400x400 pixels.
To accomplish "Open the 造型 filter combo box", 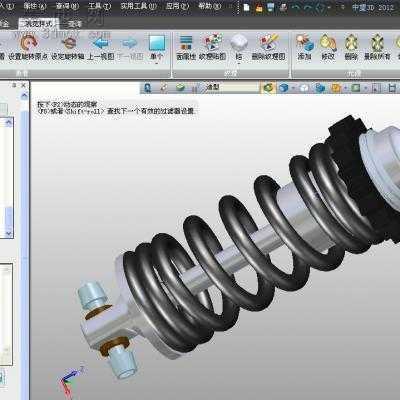I will tap(232, 88).
